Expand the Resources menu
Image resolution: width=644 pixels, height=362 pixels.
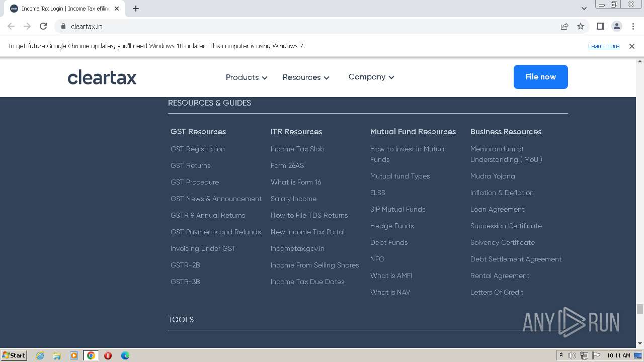pyautogui.click(x=306, y=77)
